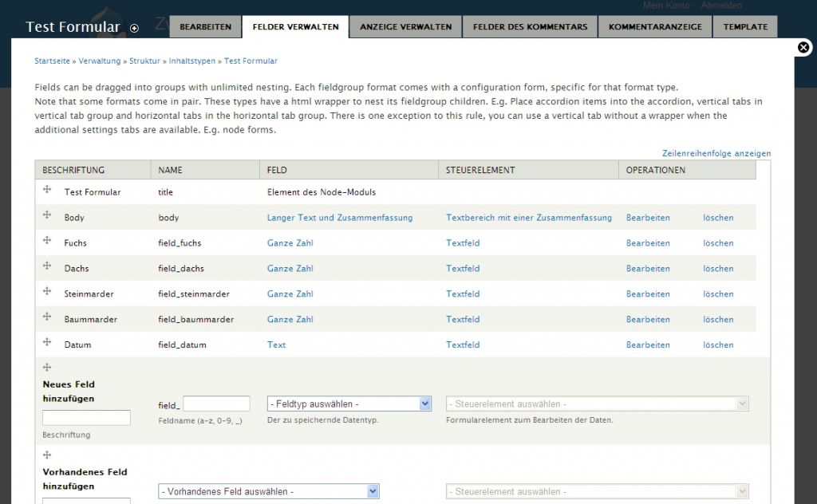Click the drag handle above Neues Feld hinzufügen
This screenshot has width=817, height=504.
point(47,368)
